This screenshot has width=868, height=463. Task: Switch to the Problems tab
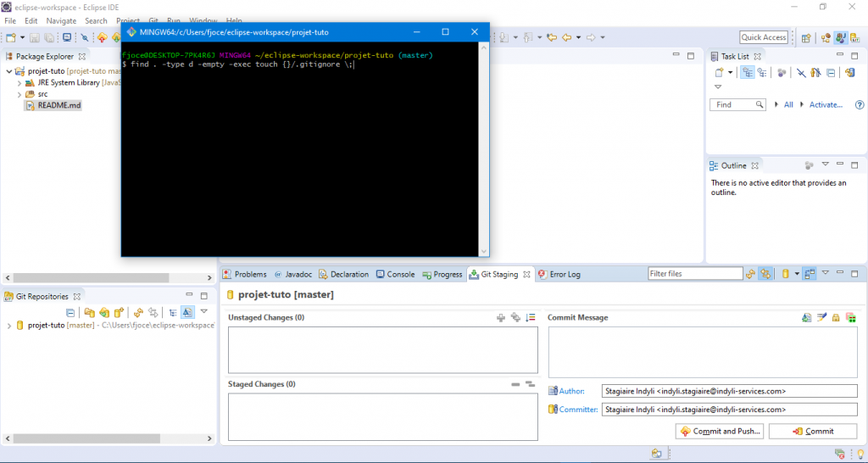point(245,274)
